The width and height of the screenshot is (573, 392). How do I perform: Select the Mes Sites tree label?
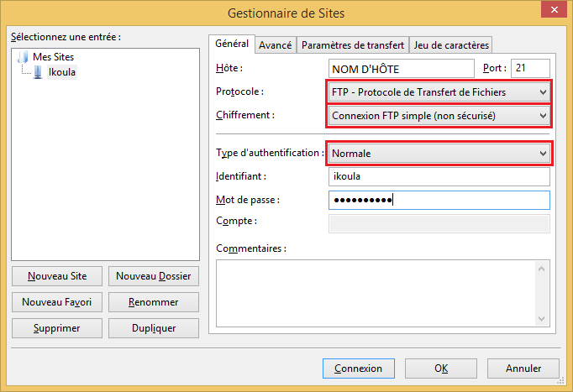(x=54, y=57)
